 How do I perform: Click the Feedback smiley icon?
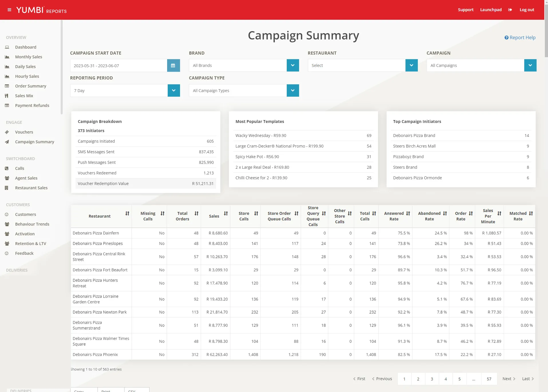(7, 253)
